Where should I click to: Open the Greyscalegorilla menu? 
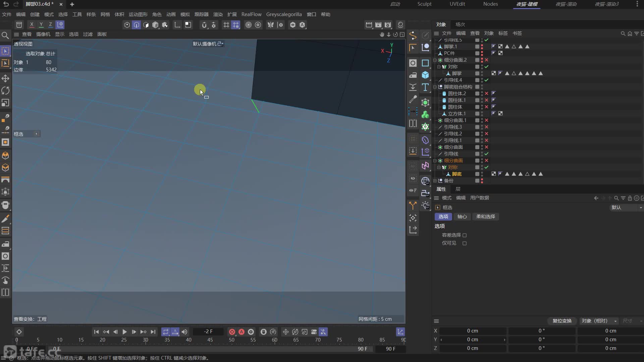coord(284,14)
